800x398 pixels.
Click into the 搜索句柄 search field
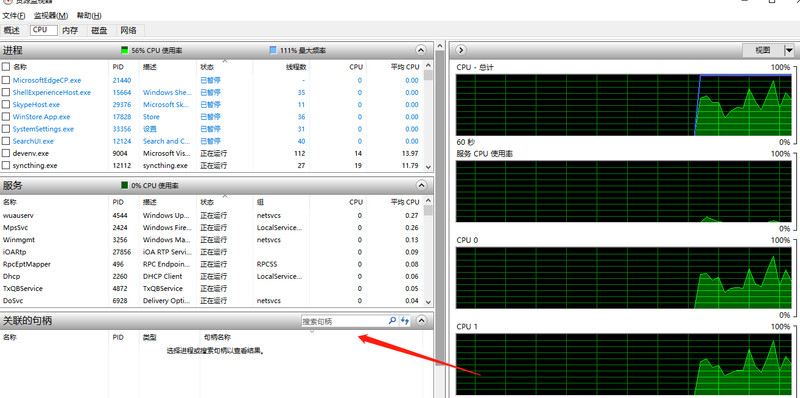[x=344, y=321]
